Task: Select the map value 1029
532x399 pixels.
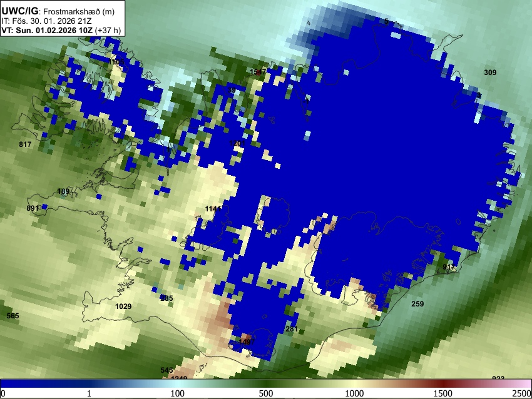Action: coord(123,306)
